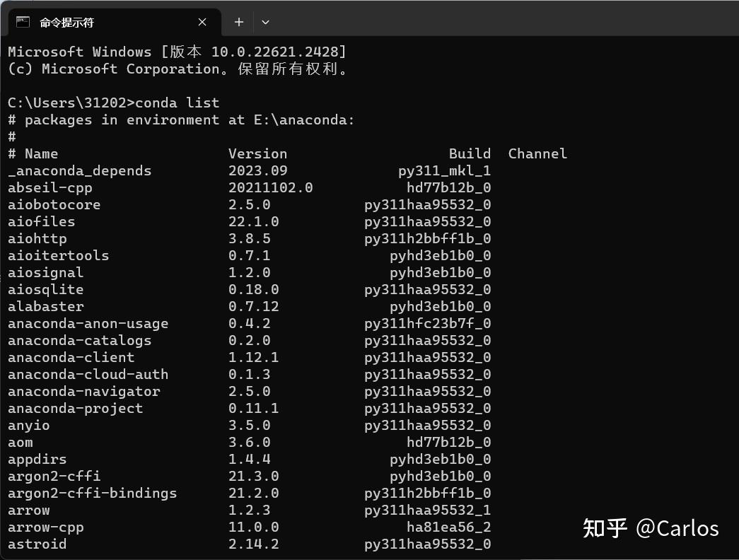Open a new terminal tab

tap(239, 22)
